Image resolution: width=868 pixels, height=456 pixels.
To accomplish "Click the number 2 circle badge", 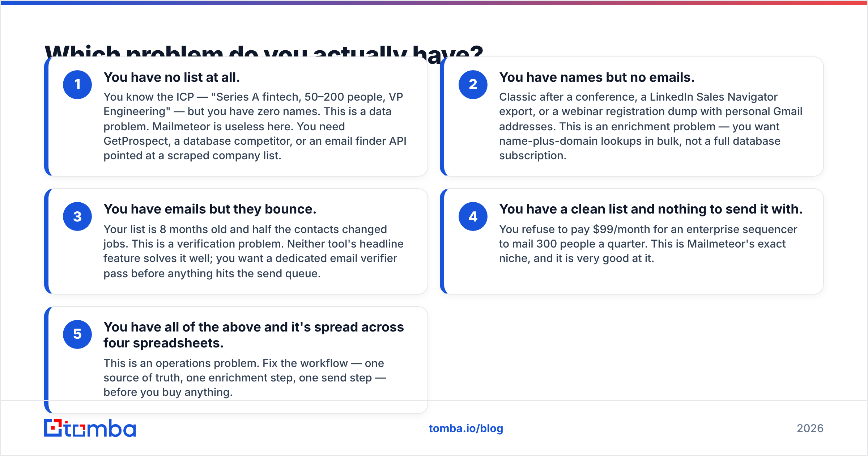I will (x=473, y=85).
